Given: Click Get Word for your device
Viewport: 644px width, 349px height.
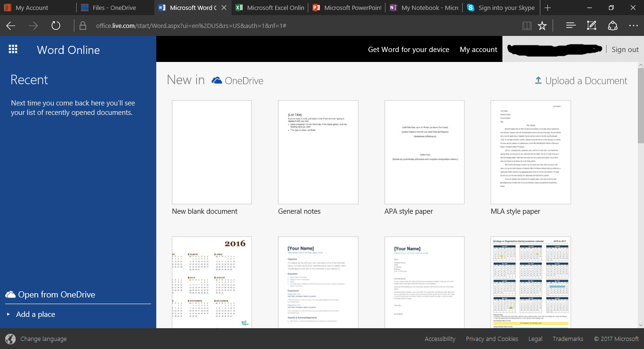Looking at the screenshot, I should point(409,49).
